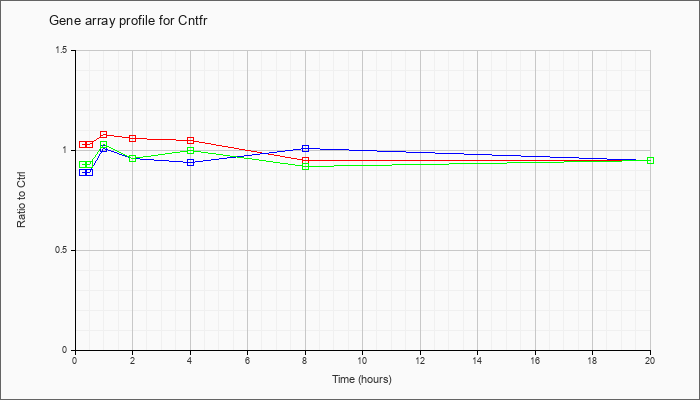This screenshot has height=400, width=700.
Task: Click the 'Time (hours)' x-axis label
Action: (362, 380)
